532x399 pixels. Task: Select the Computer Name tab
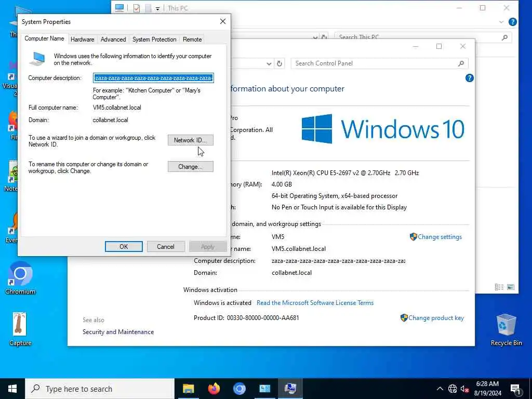pos(44,38)
